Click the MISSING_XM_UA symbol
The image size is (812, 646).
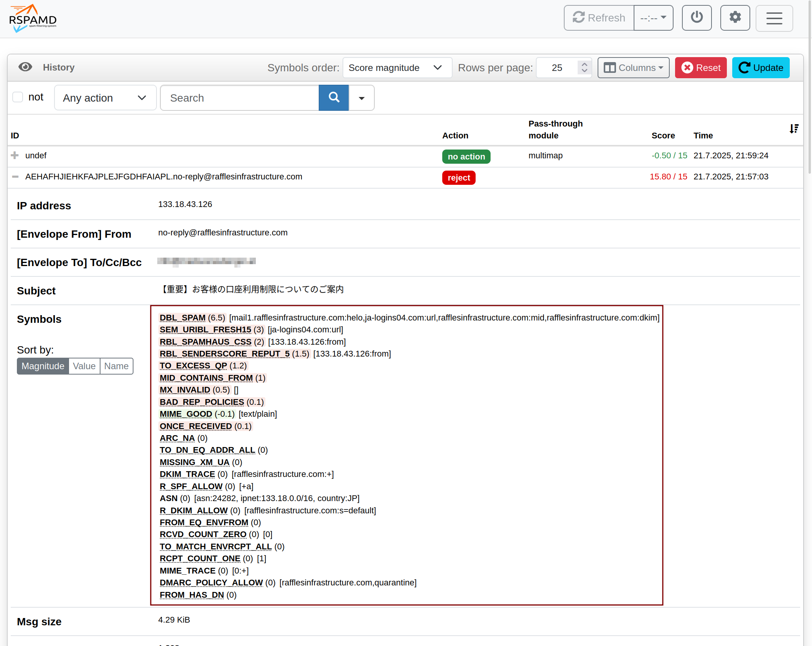(x=194, y=462)
